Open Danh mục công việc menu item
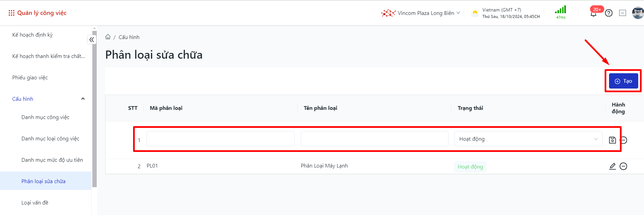The height and width of the screenshot is (215, 644). click(45, 117)
